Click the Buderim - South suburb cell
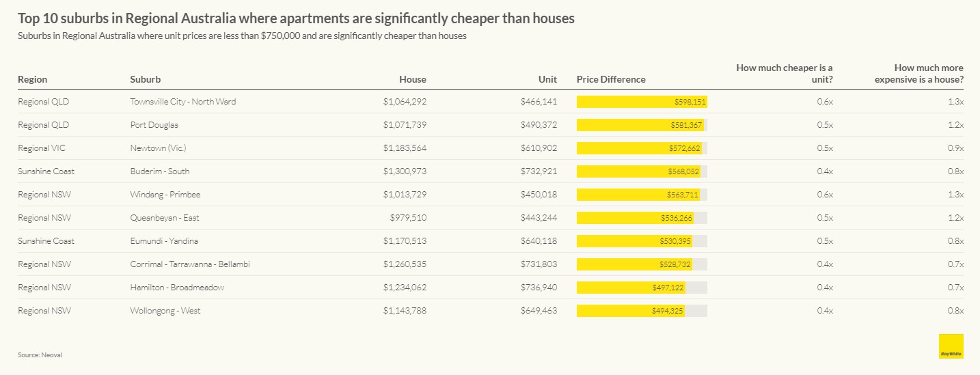The image size is (980, 375). (x=160, y=171)
